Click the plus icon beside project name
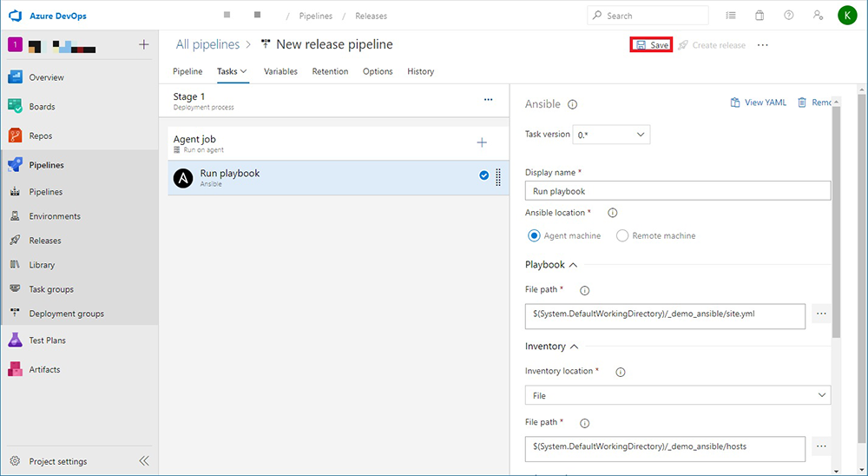 143,45
